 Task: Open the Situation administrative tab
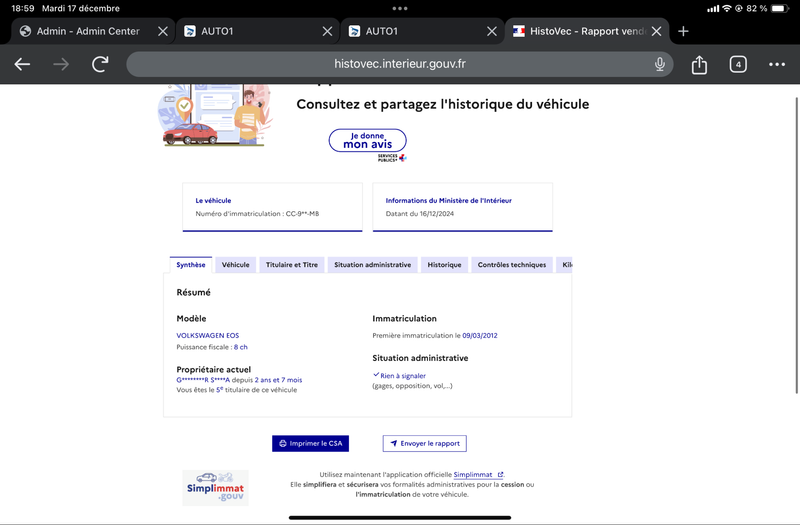(372, 265)
